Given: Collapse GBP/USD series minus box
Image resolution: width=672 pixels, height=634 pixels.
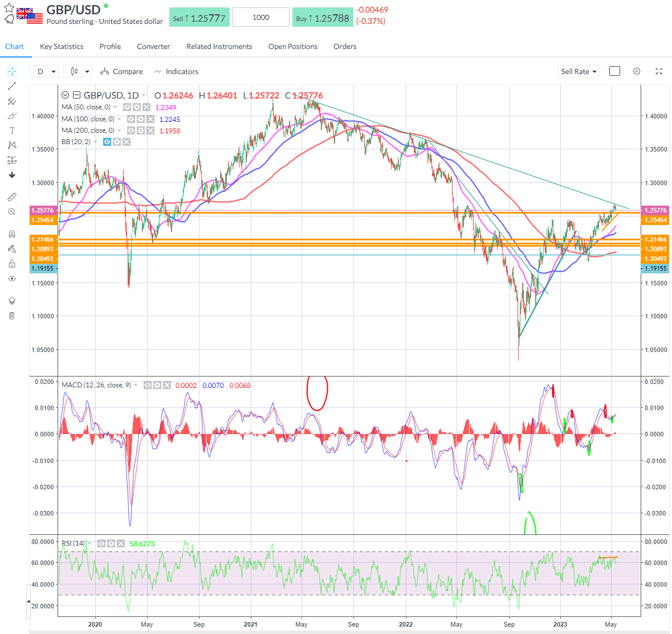Looking at the screenshot, I should pos(77,95).
